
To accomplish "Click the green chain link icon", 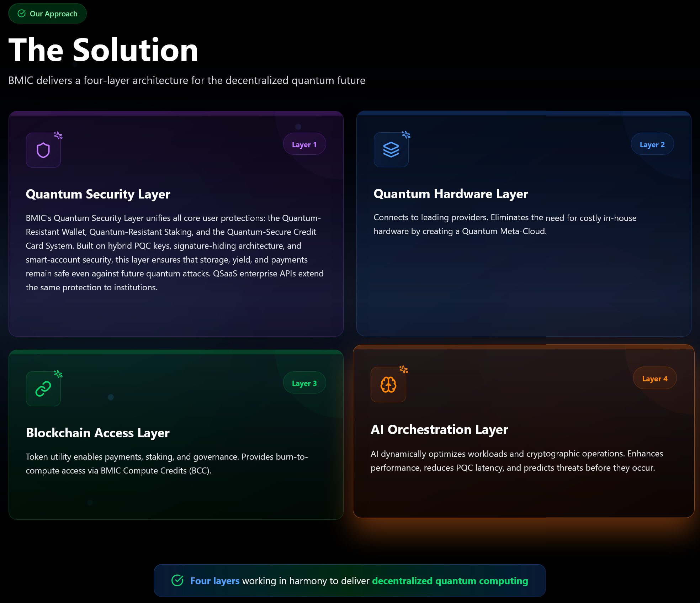I will [43, 388].
